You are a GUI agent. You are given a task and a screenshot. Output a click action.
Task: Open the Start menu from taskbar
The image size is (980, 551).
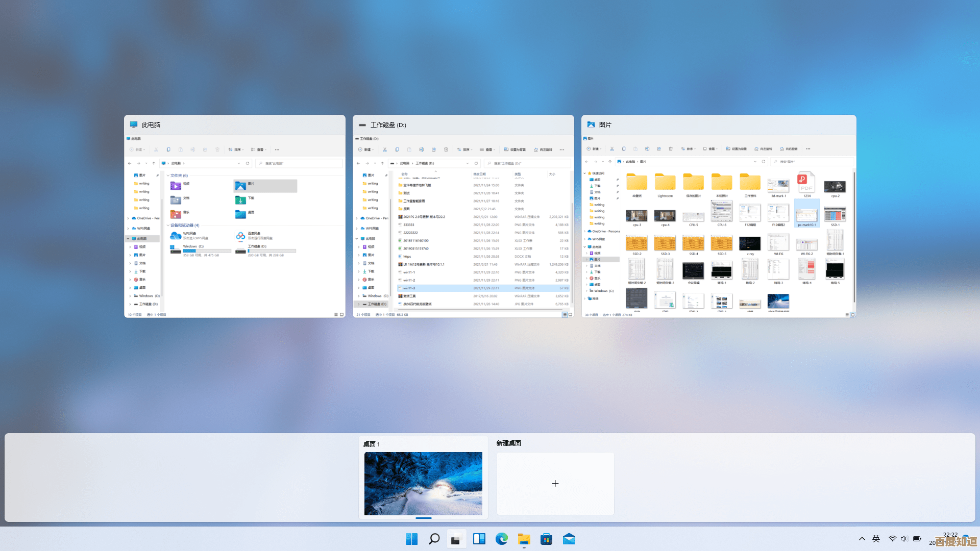coord(411,539)
